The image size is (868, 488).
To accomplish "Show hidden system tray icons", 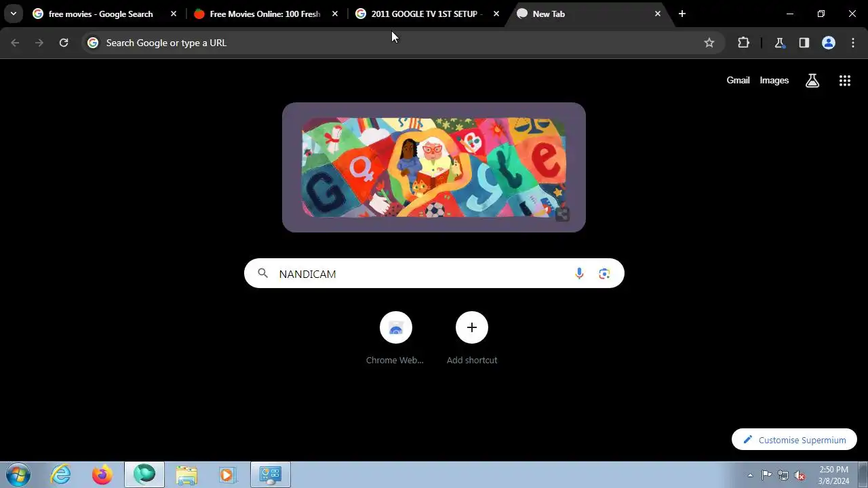I will tap(750, 475).
